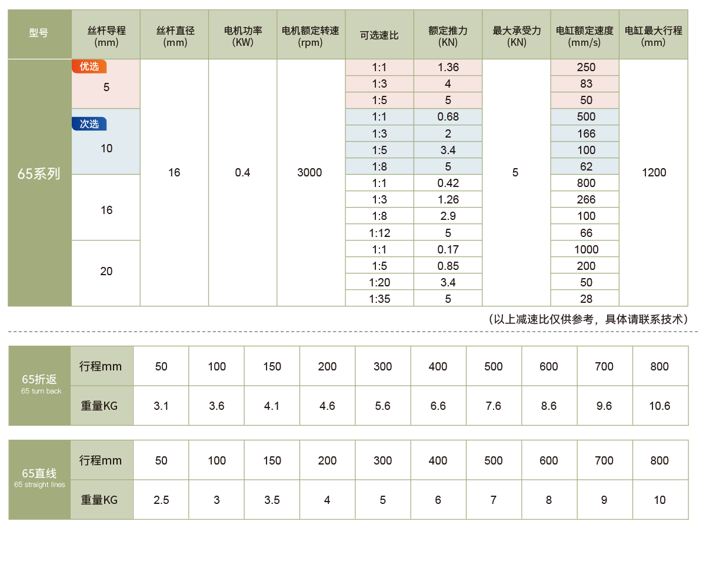Select the 1:12 ratio cell

click(x=379, y=233)
